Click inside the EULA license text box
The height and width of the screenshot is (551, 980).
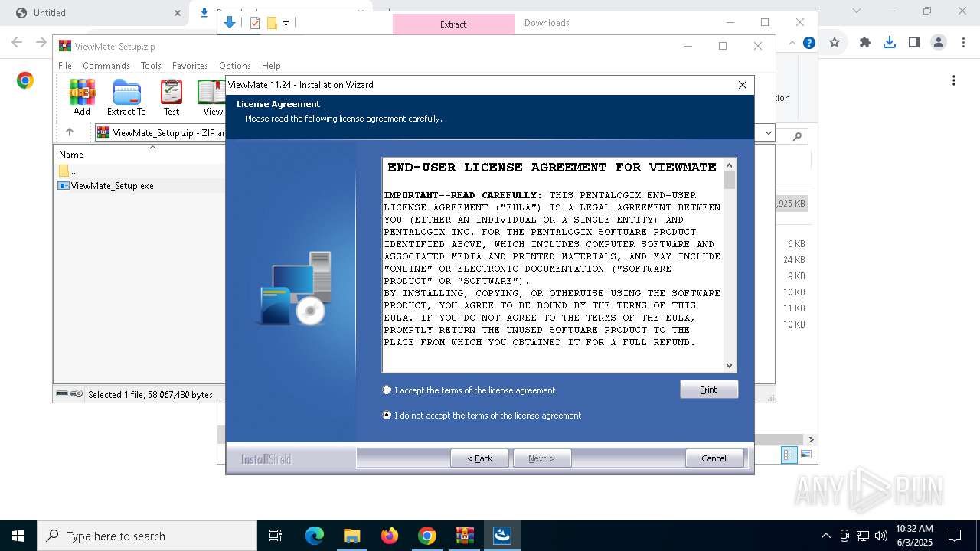tap(553, 266)
